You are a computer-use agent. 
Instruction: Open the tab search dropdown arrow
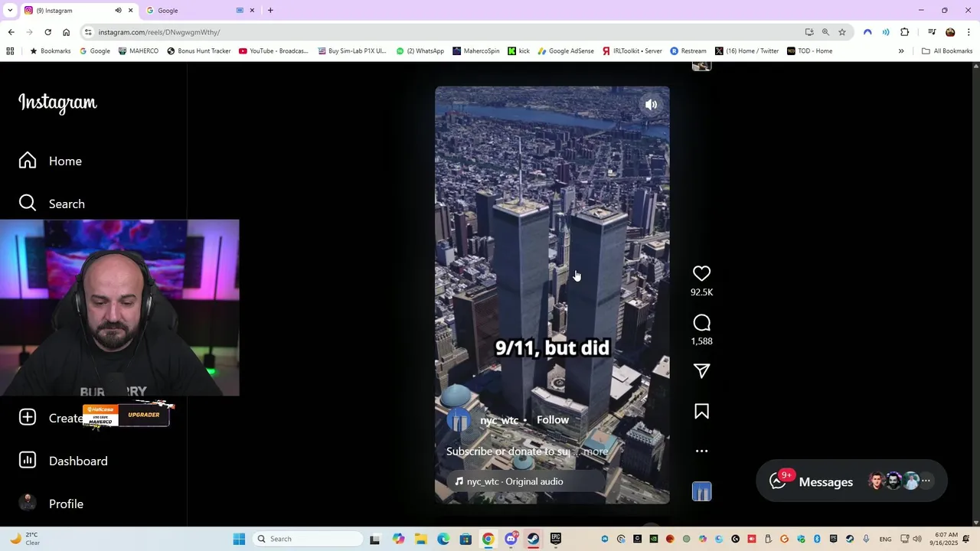tap(10, 11)
